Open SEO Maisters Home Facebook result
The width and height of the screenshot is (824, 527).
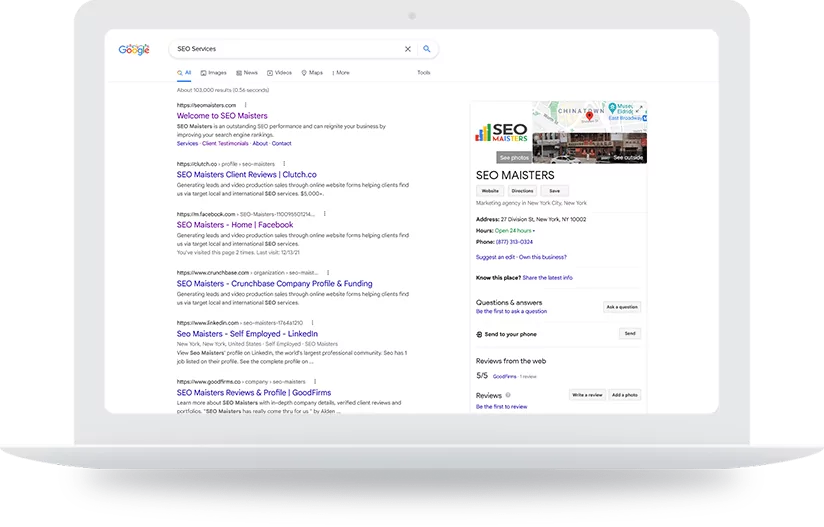(235, 225)
